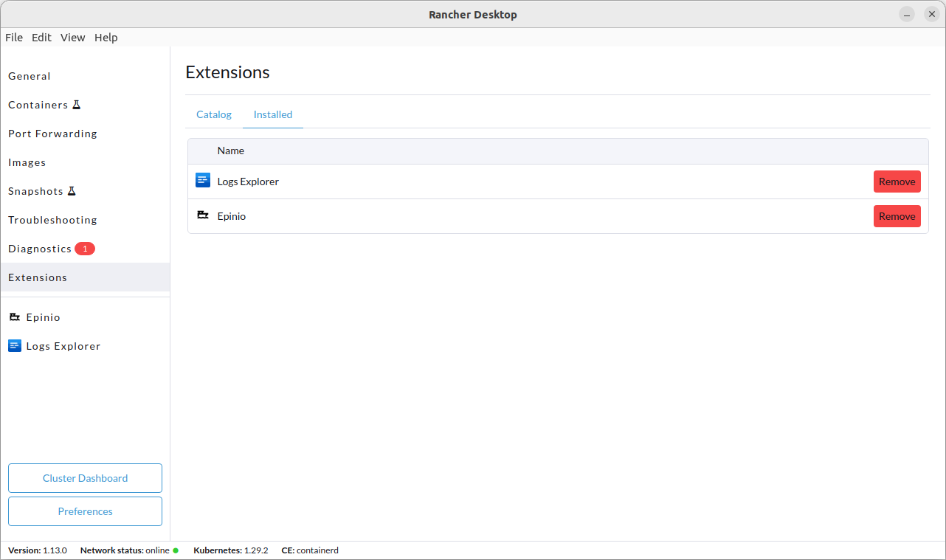The width and height of the screenshot is (946, 560).
Task: Remove the Logs Explorer extension
Action: (x=897, y=182)
